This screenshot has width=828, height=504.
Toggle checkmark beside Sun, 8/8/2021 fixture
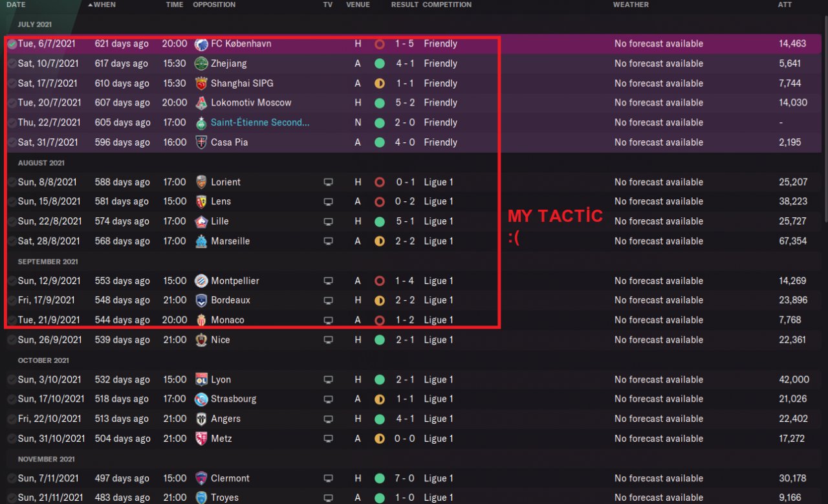pyautogui.click(x=12, y=182)
